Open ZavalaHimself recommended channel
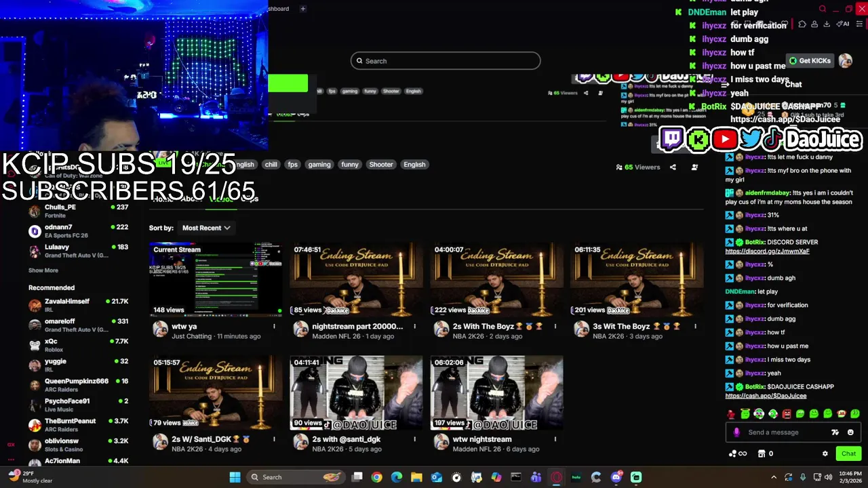Image resolution: width=868 pixels, height=488 pixels. pos(78,305)
